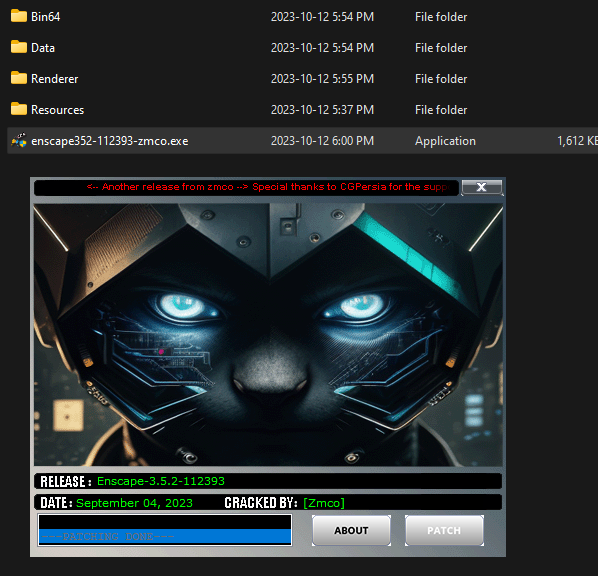This screenshot has width=598, height=576.
Task: Select the Bin64 folder icon
Action: pos(19,16)
